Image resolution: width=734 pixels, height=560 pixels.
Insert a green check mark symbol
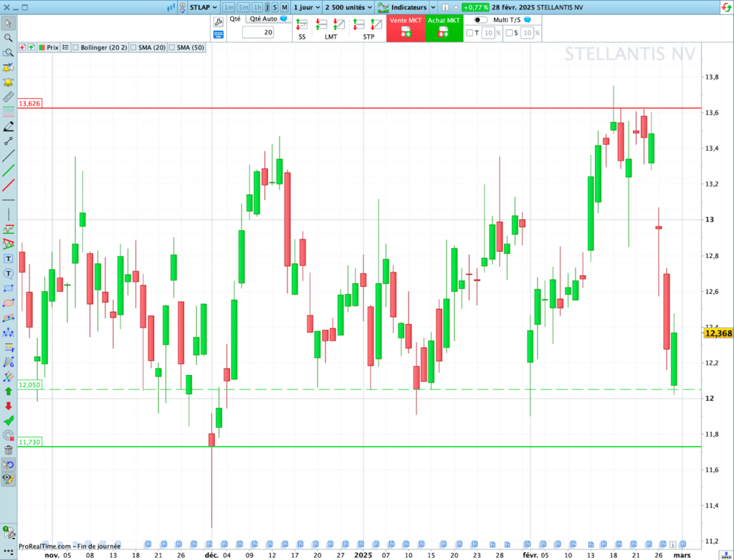tap(9, 420)
